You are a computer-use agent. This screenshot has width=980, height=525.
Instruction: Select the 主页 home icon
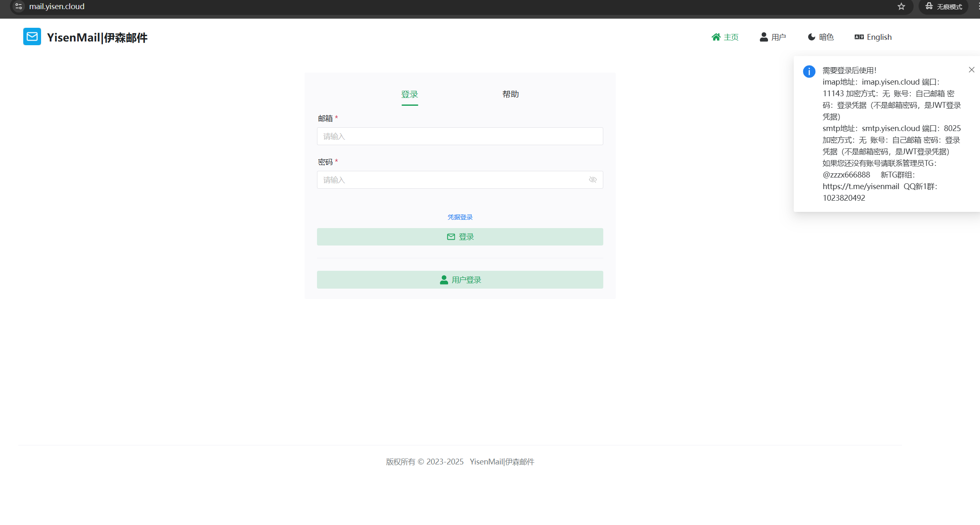click(x=716, y=36)
